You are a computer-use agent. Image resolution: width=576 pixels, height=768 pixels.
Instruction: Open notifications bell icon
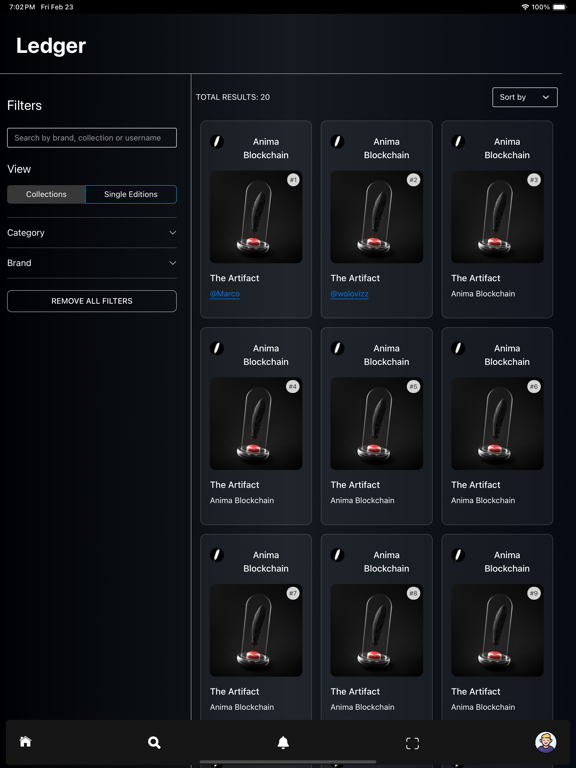click(x=283, y=743)
